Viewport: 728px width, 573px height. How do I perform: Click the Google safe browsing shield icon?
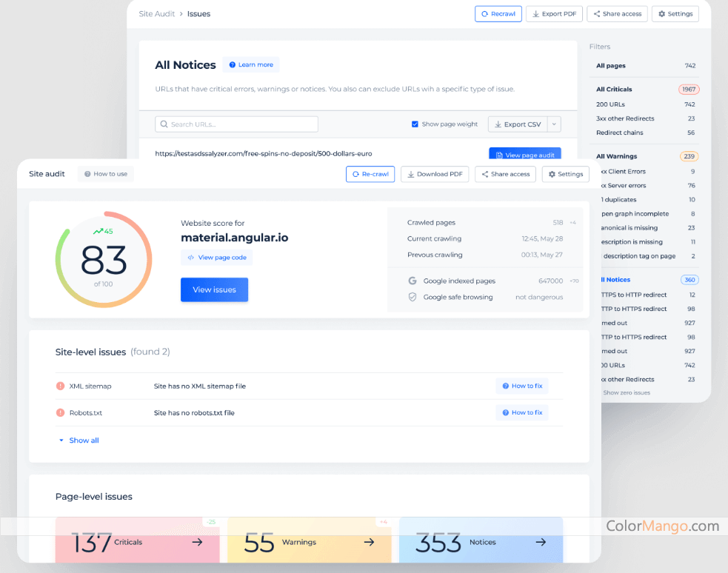pos(413,297)
